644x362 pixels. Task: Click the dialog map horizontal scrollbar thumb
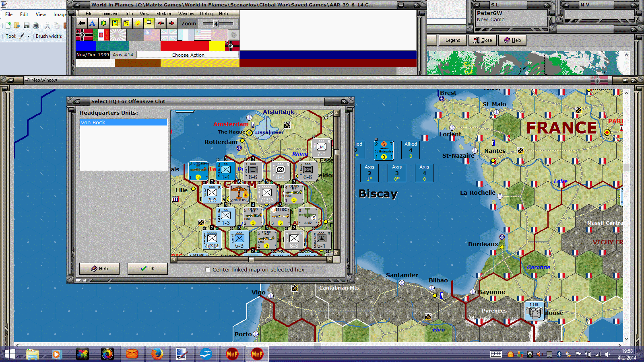click(x=251, y=259)
